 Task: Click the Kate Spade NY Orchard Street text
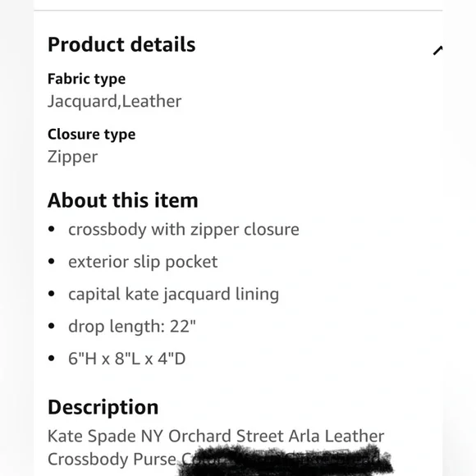166,437
